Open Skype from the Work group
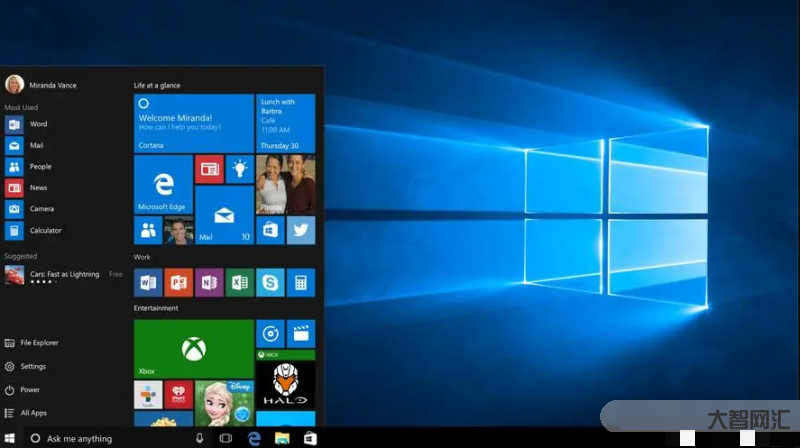This screenshot has width=800, height=448. (270, 282)
